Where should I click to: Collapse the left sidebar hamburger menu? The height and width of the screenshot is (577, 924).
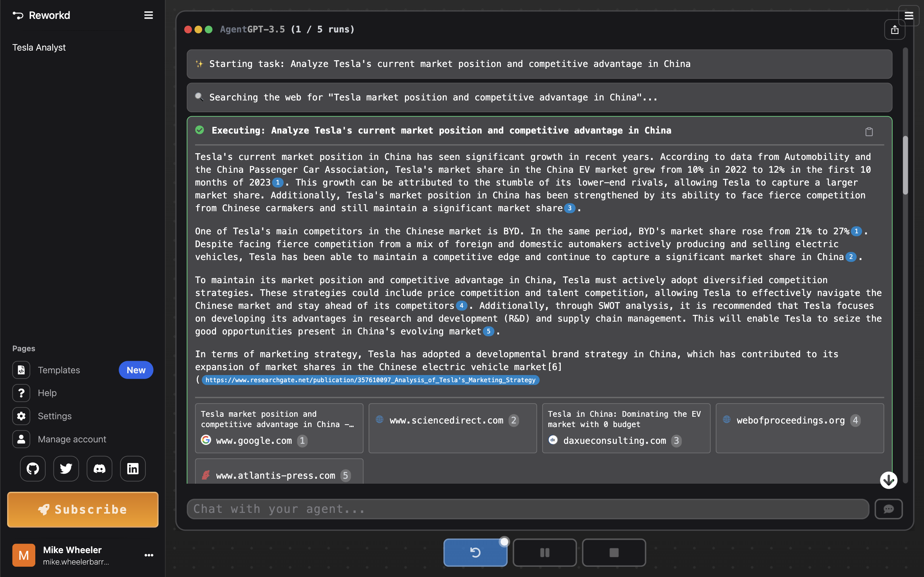click(149, 15)
